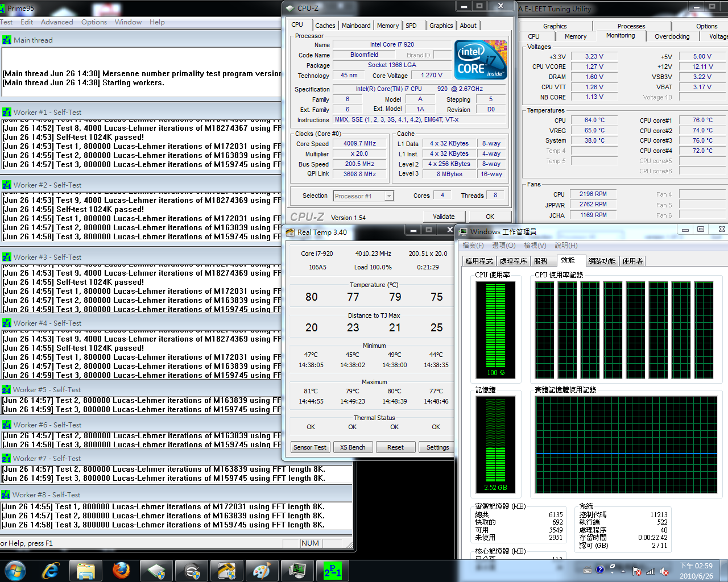
Task: Open Prime95 Test menu
Action: point(6,22)
